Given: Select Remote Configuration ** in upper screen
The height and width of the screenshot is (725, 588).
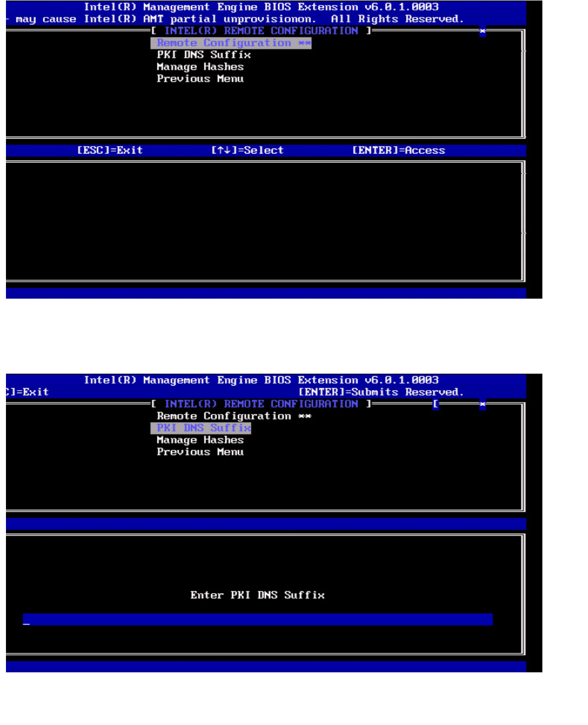Looking at the screenshot, I should (231, 43).
